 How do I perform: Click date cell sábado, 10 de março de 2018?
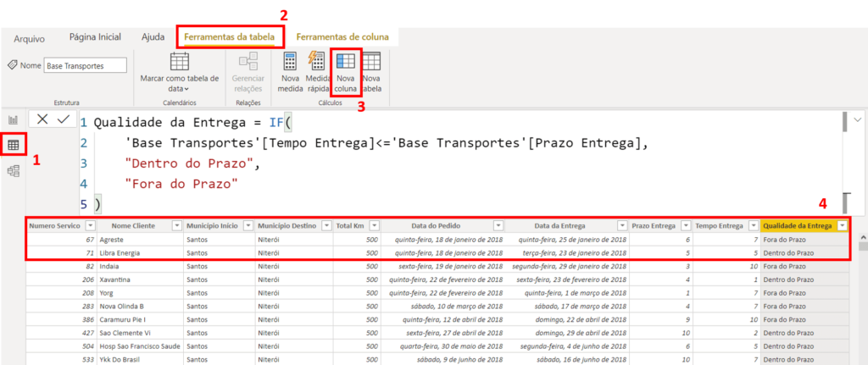coord(442,306)
